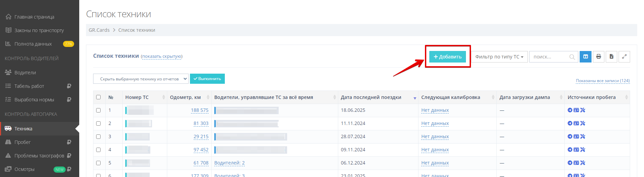Click the ID card icon in row 2

[x=576, y=123]
